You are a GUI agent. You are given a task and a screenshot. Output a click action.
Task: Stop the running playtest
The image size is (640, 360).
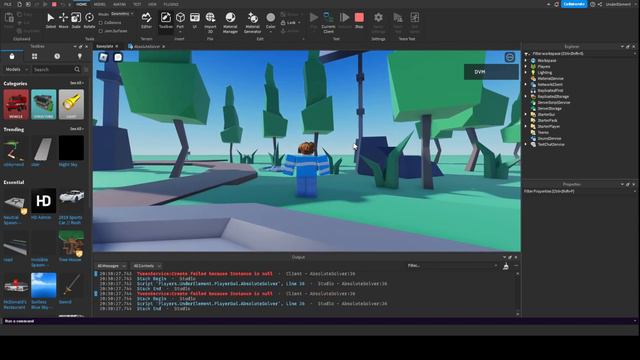coord(359,20)
